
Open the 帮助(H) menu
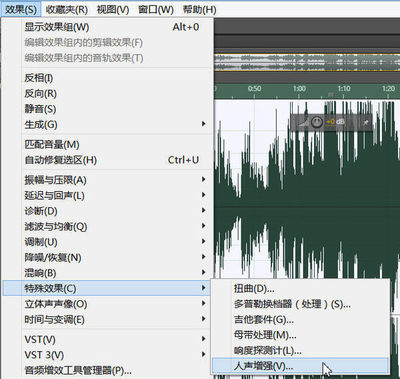tap(199, 9)
